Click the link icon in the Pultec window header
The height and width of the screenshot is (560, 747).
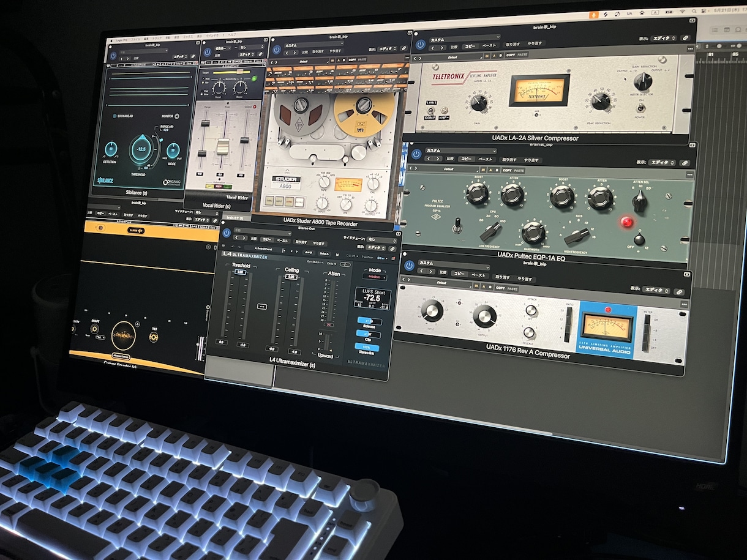coord(684,163)
